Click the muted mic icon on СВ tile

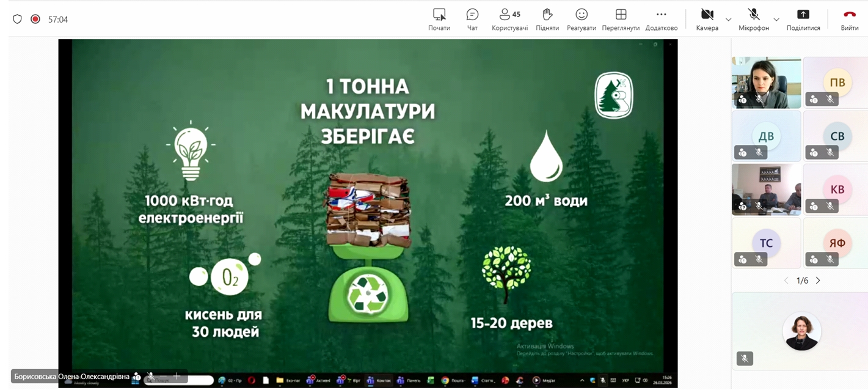pos(830,153)
